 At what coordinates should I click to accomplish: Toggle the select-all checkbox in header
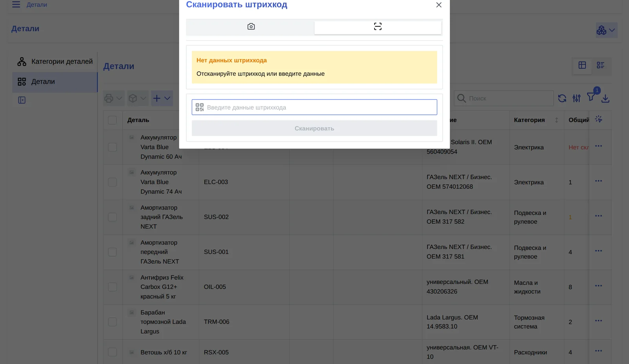pos(112,120)
